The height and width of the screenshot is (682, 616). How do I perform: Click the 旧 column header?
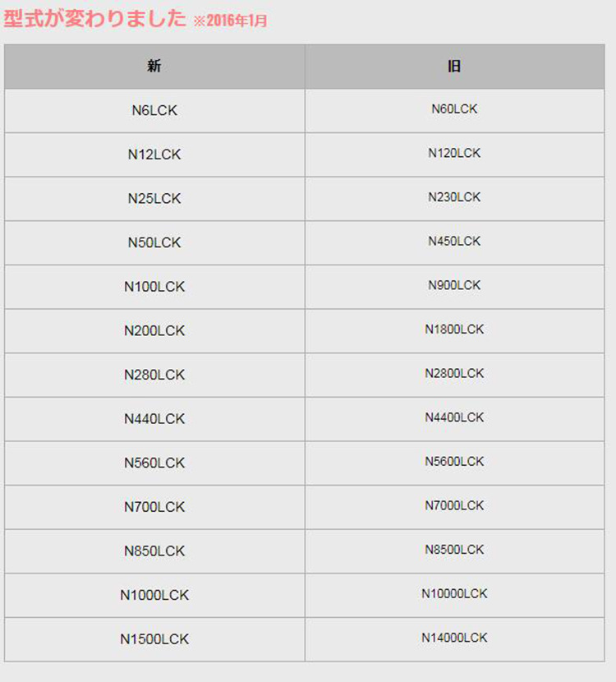click(454, 67)
